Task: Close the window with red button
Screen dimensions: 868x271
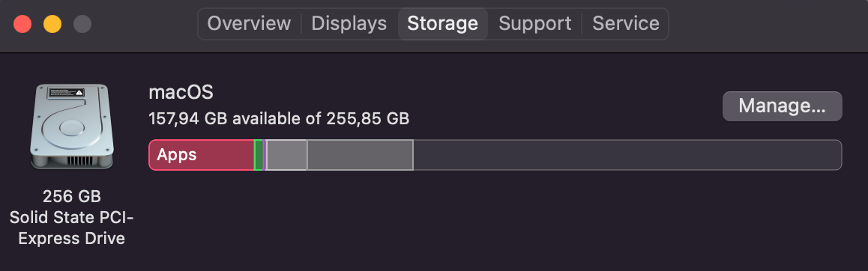Action: (x=22, y=25)
